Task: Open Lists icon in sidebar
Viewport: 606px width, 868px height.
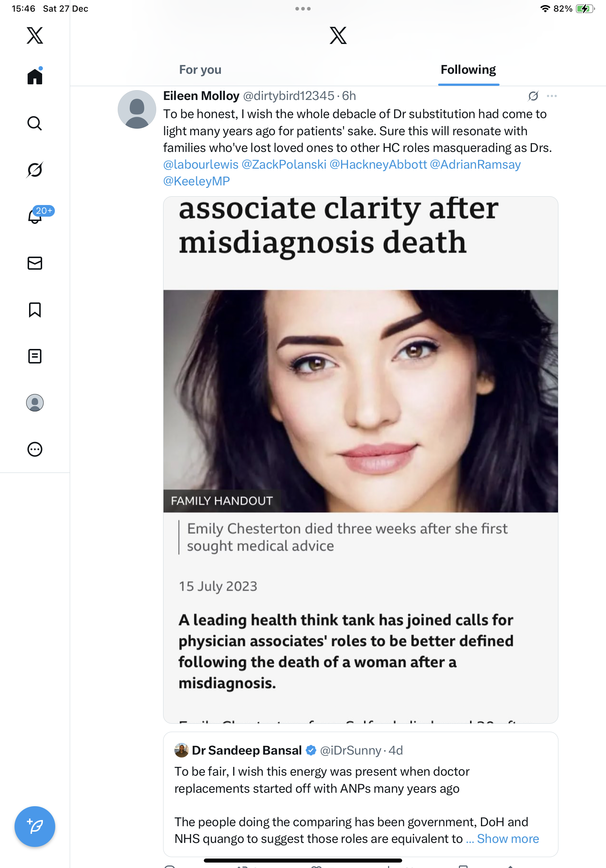Action: coord(35,356)
